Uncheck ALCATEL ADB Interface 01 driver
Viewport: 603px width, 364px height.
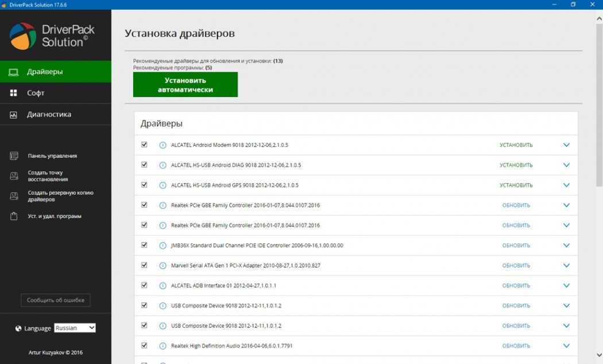coord(144,285)
